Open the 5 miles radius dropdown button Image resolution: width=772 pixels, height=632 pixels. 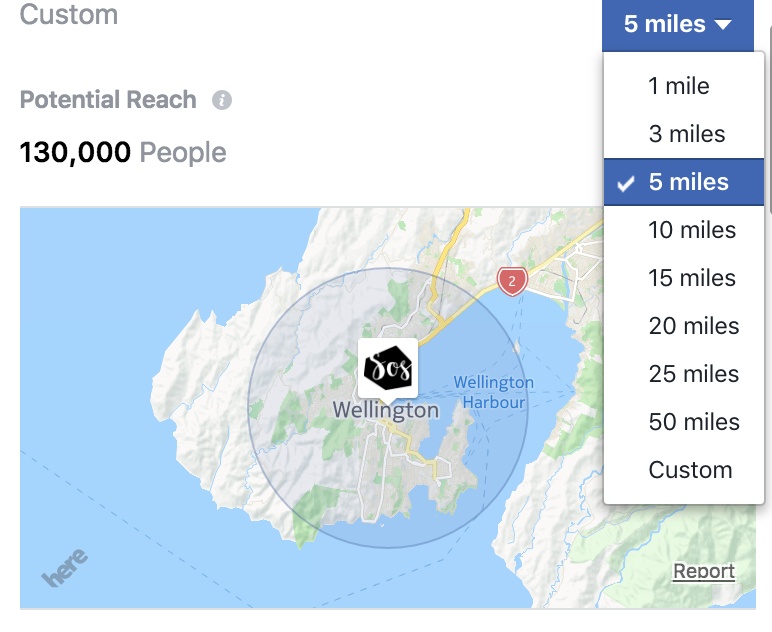pos(677,24)
